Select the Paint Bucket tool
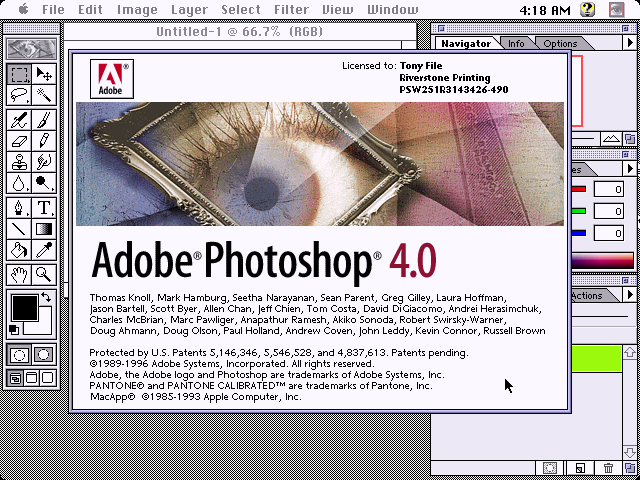The height and width of the screenshot is (480, 640). pyautogui.click(x=19, y=249)
